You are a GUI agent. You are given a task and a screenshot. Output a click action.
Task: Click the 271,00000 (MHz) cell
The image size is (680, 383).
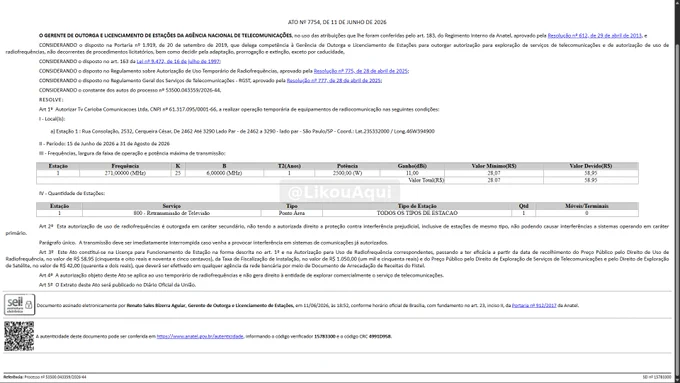tap(125, 173)
